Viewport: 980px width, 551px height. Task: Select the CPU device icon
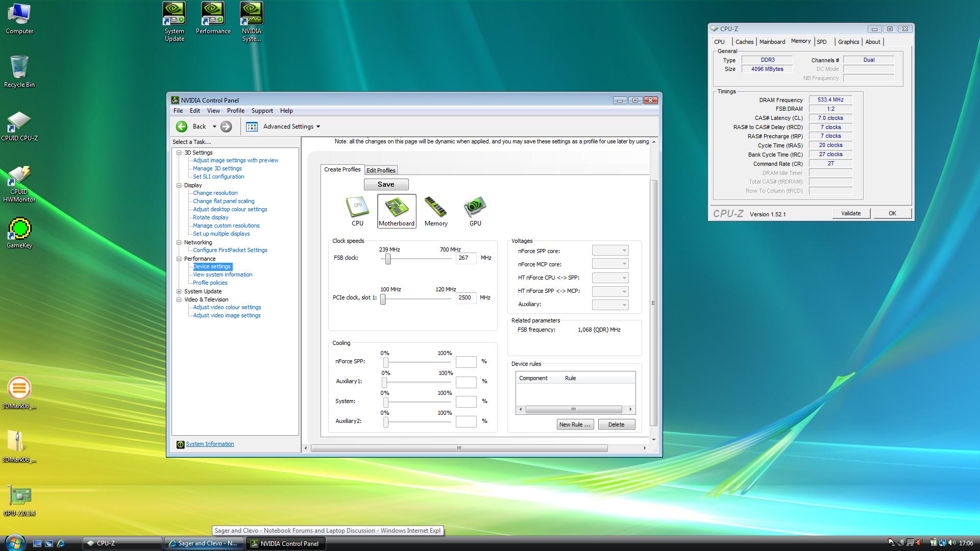pyautogui.click(x=357, y=211)
